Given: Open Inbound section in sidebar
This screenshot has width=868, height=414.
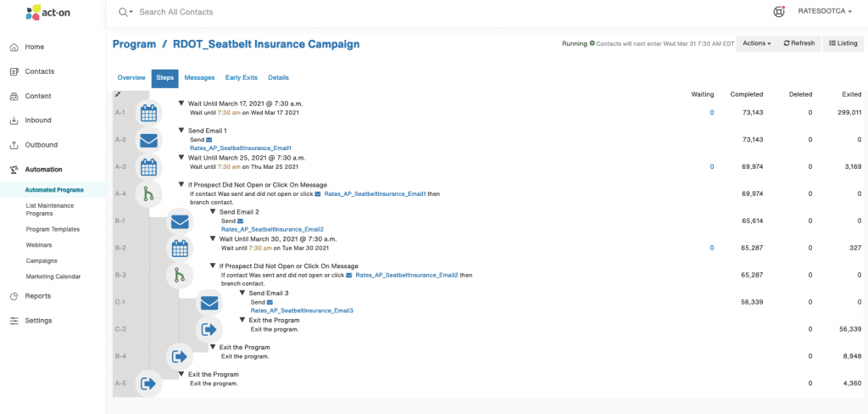Looking at the screenshot, I should tap(37, 120).
